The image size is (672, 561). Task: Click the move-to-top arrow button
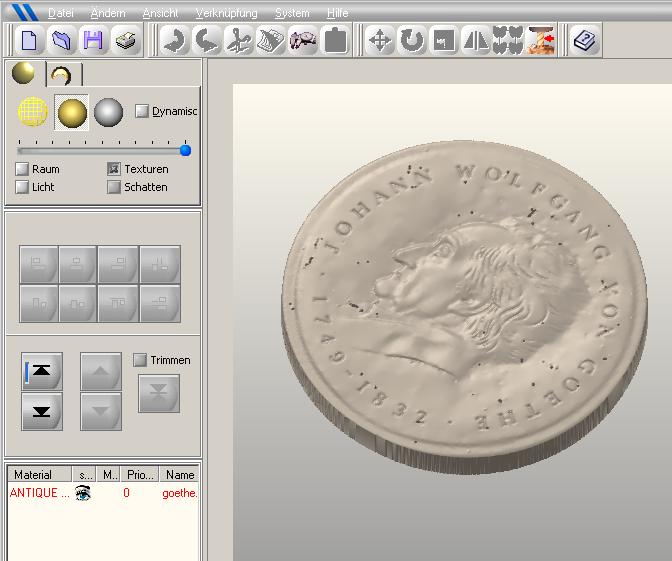[x=42, y=371]
